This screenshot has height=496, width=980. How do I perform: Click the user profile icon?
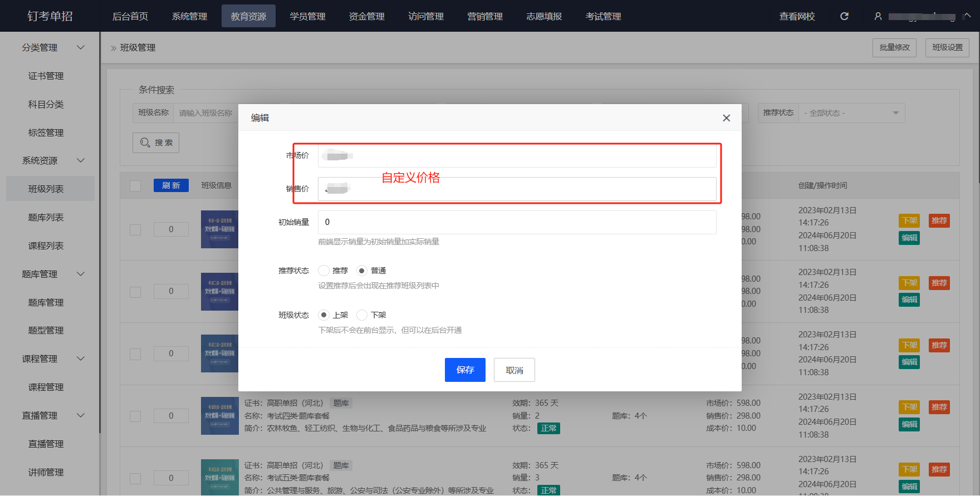(878, 16)
